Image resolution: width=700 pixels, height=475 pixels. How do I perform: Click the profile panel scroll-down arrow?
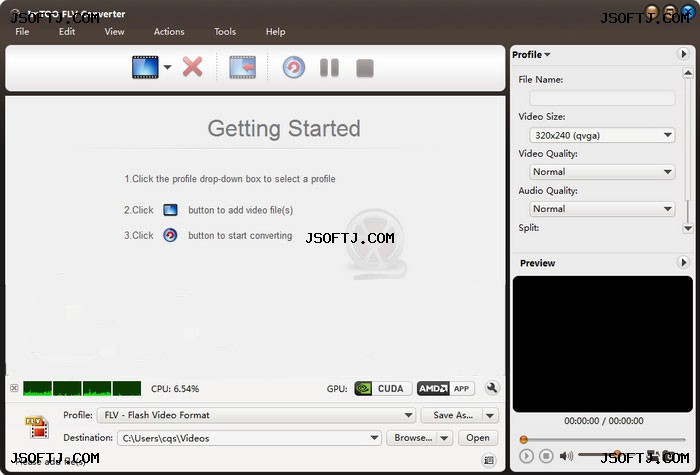(x=688, y=229)
